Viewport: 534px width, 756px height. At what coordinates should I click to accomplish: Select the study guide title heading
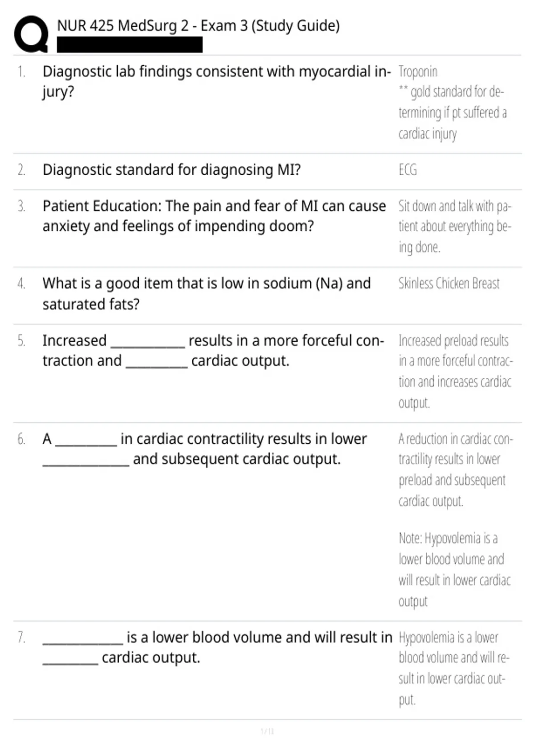[198, 26]
